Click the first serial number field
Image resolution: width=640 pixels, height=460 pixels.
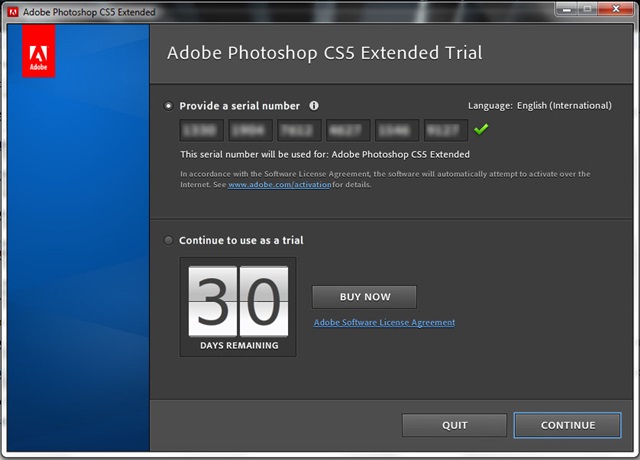pos(202,130)
